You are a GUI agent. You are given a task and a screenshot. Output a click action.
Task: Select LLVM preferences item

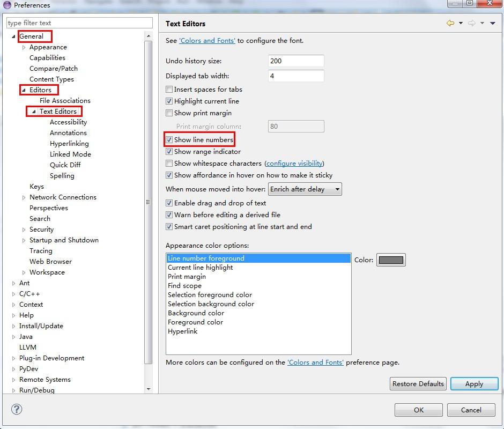[28, 347]
